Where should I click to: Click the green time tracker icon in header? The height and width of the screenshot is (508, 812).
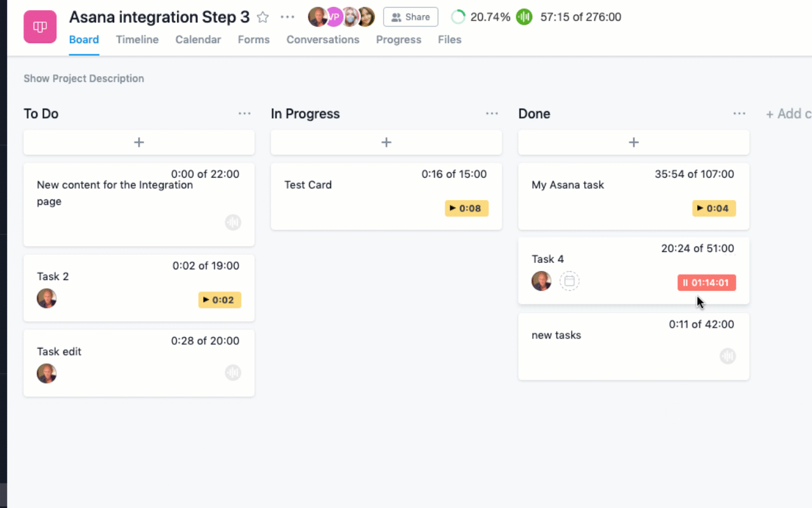pos(523,17)
